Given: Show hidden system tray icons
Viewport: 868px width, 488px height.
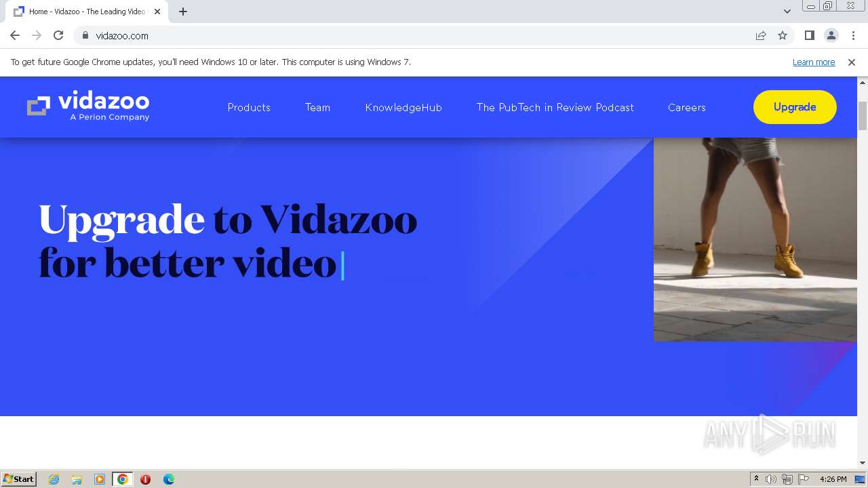Looking at the screenshot, I should [756, 479].
